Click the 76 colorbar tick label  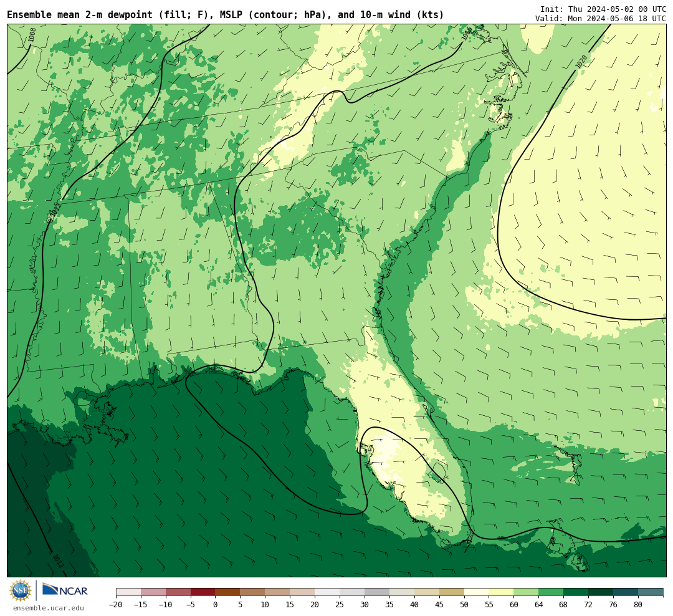click(614, 605)
